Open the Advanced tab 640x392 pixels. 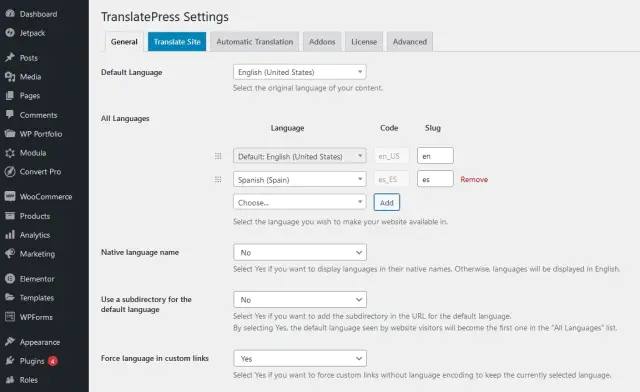click(410, 42)
